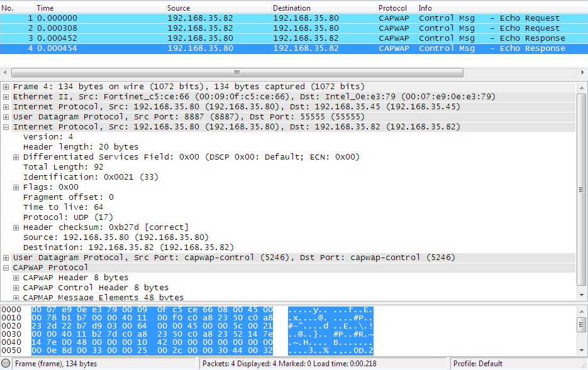The width and height of the screenshot is (588, 370).
Task: Expand CAPWAP Header 8 bytes
Action: (16, 277)
